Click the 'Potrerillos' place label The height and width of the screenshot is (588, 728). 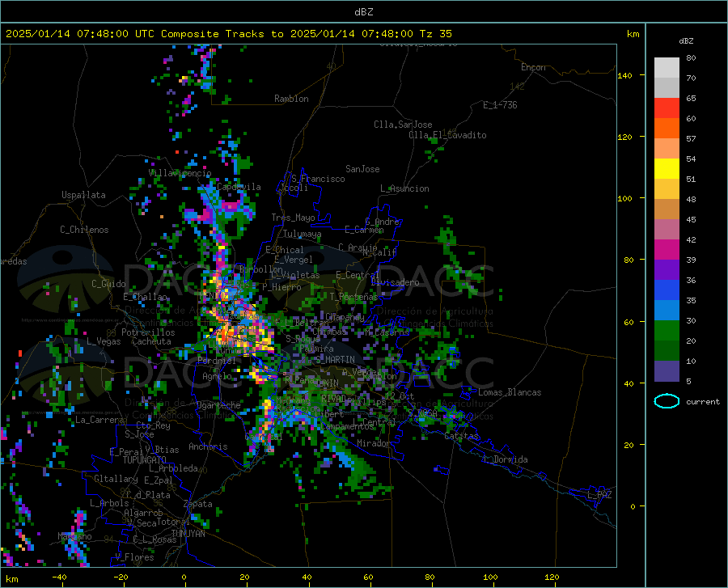(x=148, y=332)
